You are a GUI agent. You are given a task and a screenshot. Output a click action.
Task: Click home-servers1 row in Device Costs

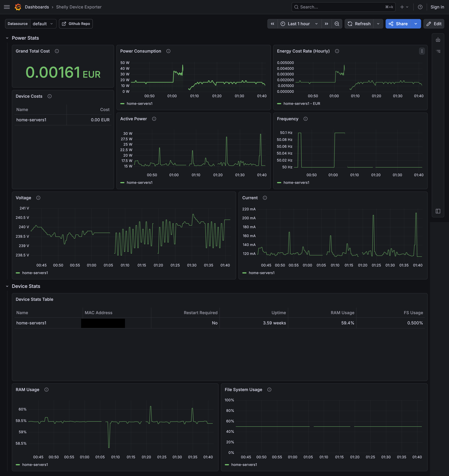point(31,120)
